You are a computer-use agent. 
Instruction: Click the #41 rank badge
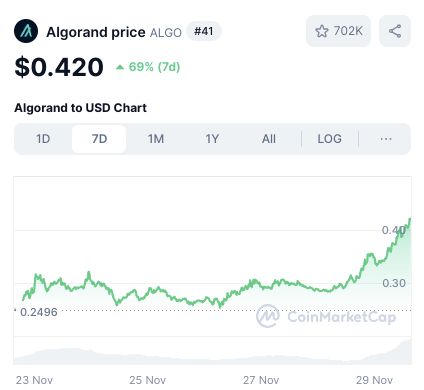[x=204, y=31]
